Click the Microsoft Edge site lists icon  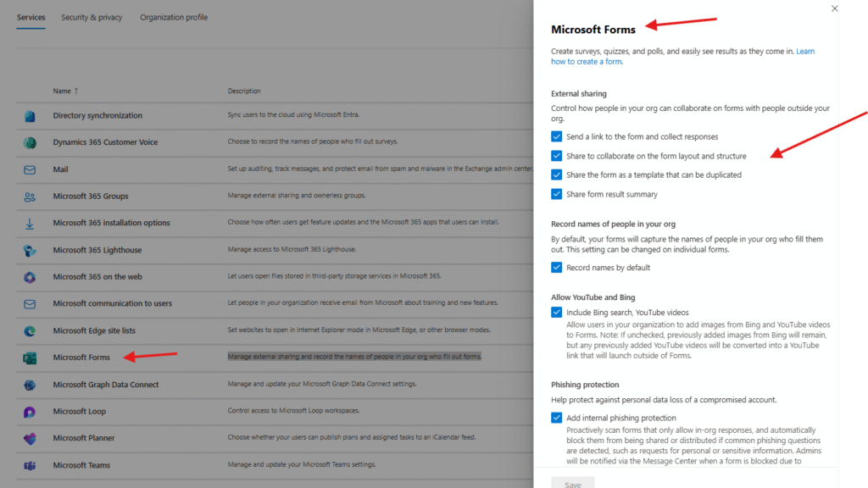(30, 331)
